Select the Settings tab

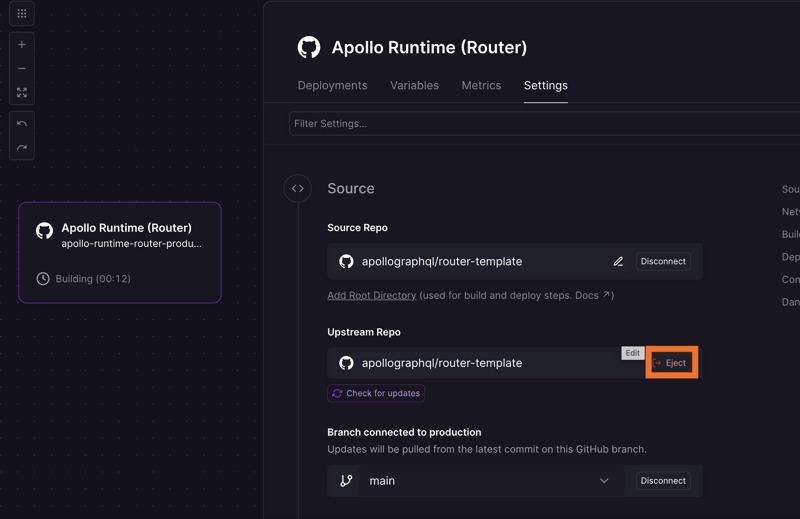[545, 86]
